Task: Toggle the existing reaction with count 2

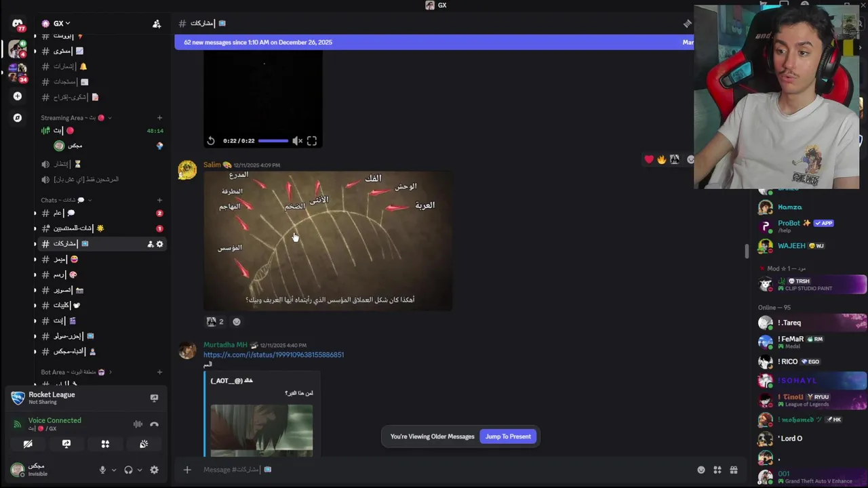Action: [215, 322]
